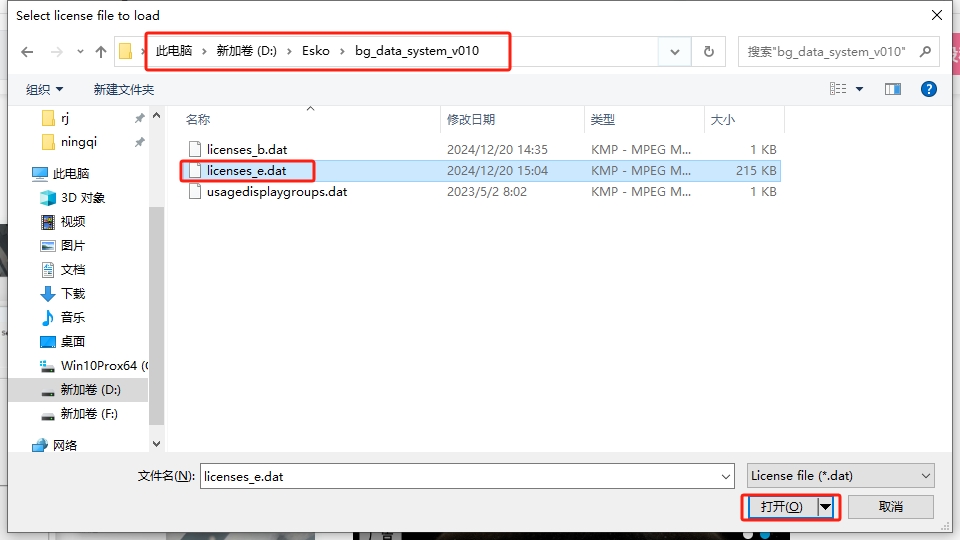Open the 打开 button split arrow
This screenshot has width=960, height=540.
point(825,507)
